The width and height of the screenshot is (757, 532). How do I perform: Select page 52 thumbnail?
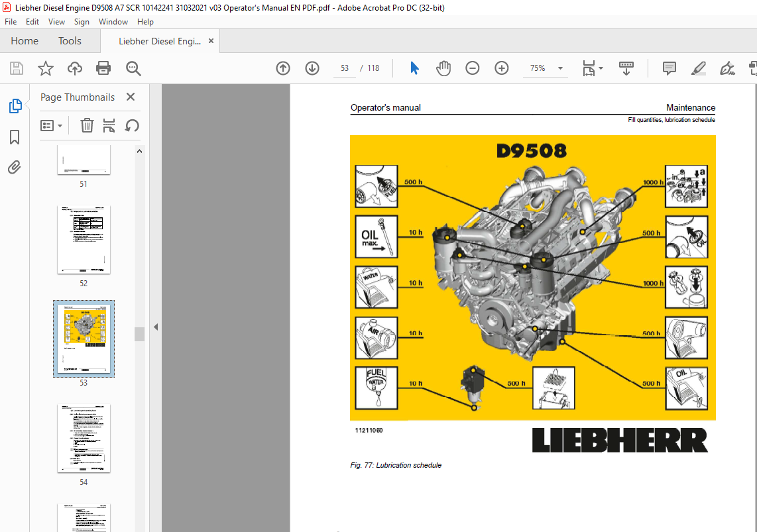point(84,240)
